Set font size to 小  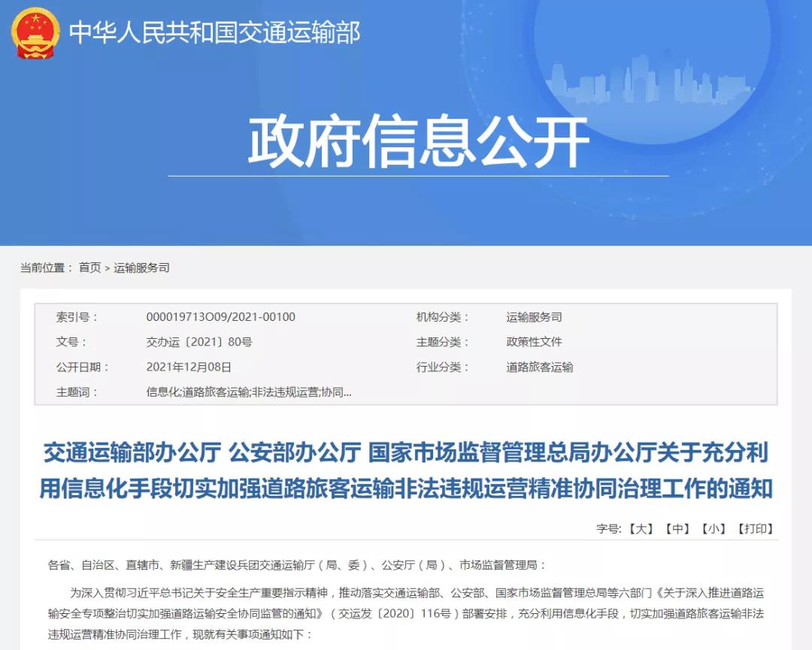pyautogui.click(x=713, y=529)
